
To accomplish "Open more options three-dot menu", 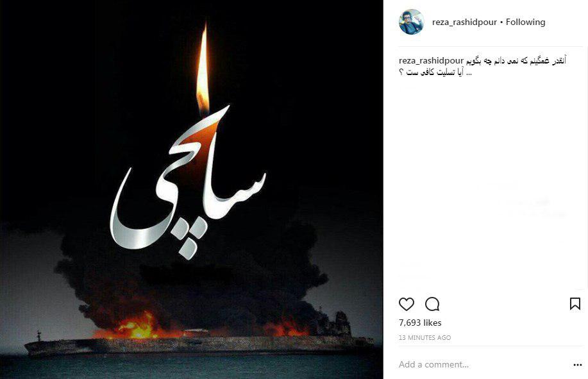I will [x=578, y=365].
